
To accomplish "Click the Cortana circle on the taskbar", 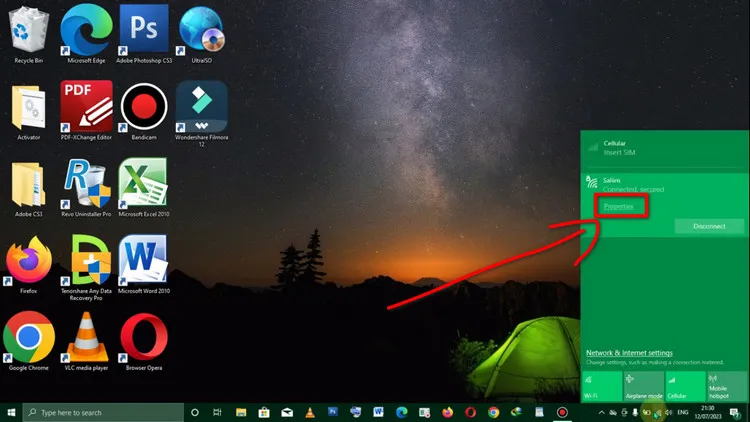I will coord(195,412).
